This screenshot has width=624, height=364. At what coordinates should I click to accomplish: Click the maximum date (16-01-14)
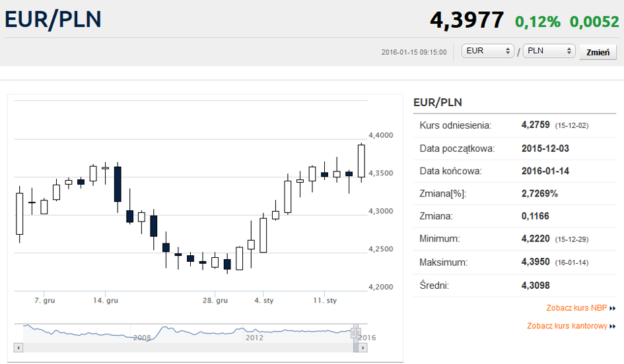point(571,262)
